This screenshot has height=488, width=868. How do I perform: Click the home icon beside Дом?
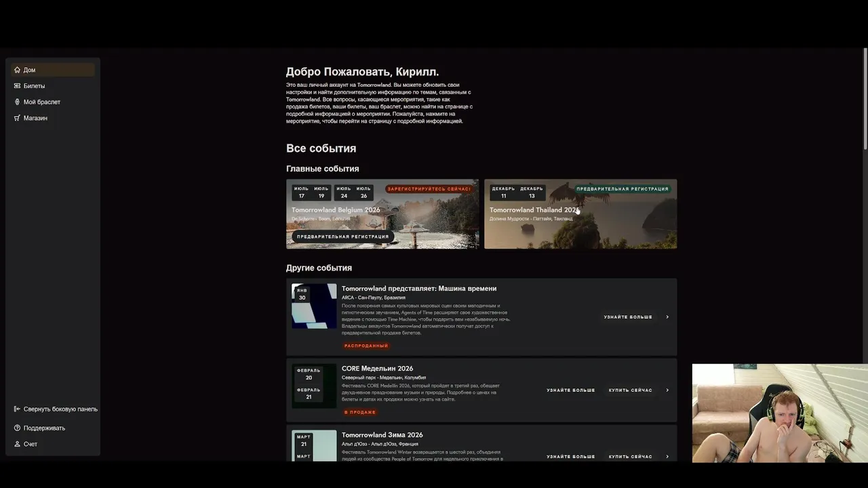17,70
